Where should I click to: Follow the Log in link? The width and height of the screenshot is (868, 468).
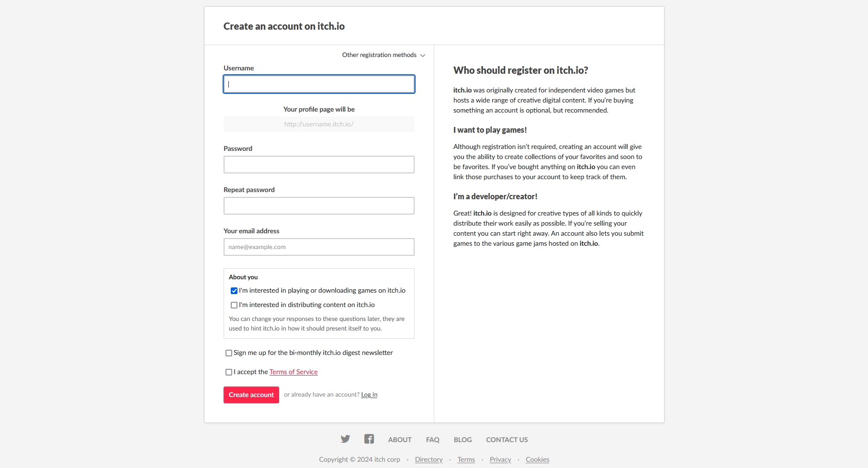pyautogui.click(x=369, y=395)
